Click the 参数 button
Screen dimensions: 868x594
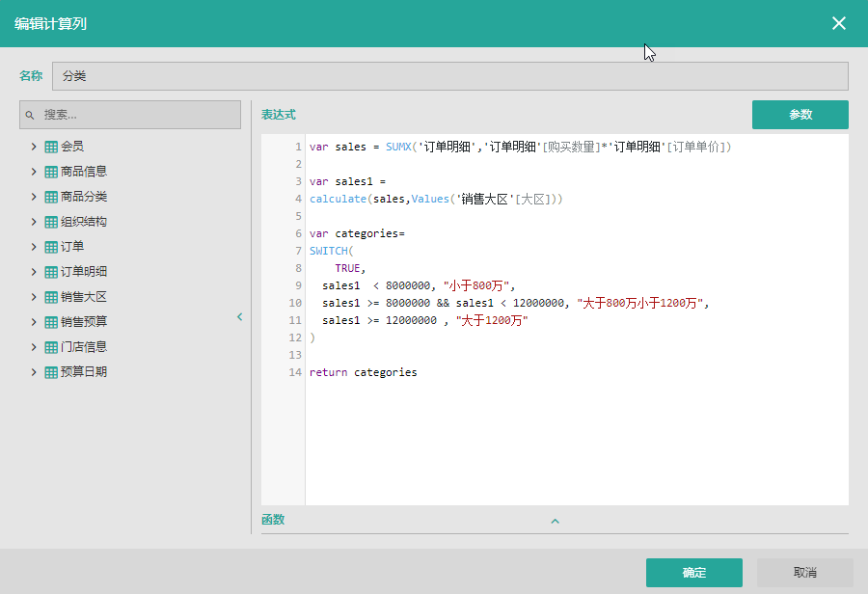click(x=800, y=115)
